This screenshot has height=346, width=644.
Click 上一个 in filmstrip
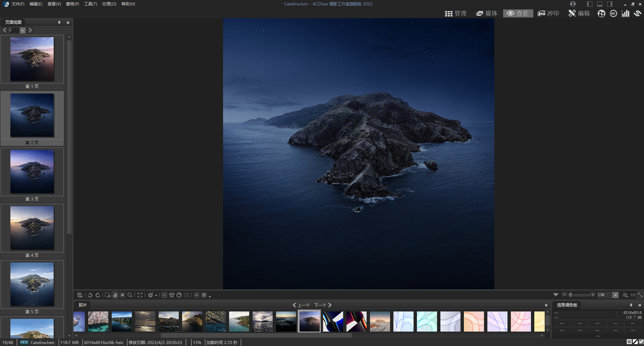[301, 305]
